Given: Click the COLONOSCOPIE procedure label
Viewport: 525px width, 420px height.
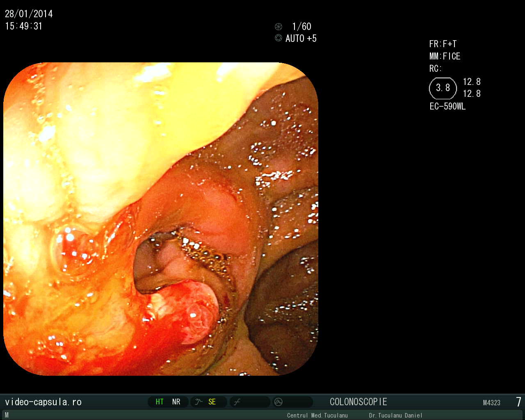Looking at the screenshot, I should tap(358, 402).
